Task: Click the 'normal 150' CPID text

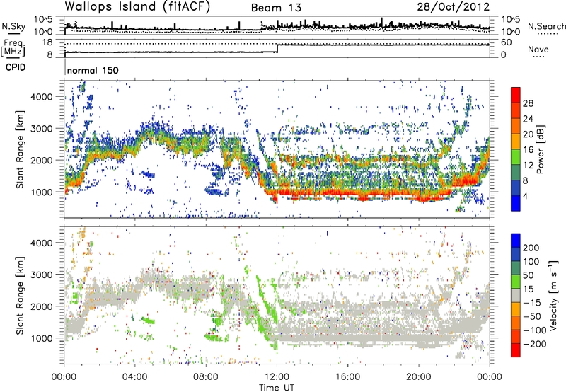Action: 93,70
